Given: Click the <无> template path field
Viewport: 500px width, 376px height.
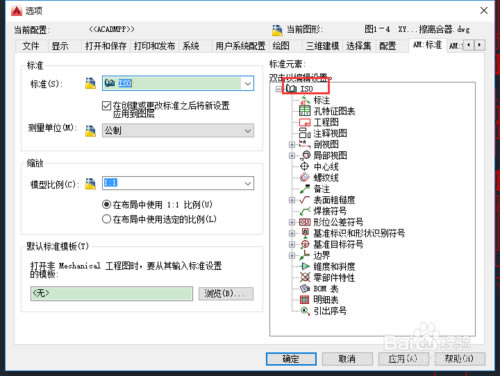Looking at the screenshot, I should tap(111, 294).
